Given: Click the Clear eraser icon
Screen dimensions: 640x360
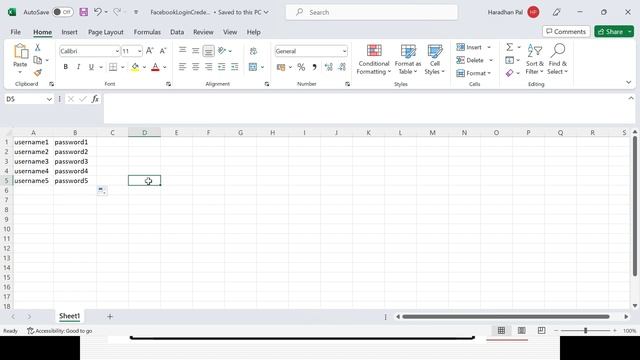Looking at the screenshot, I should click(x=509, y=73).
